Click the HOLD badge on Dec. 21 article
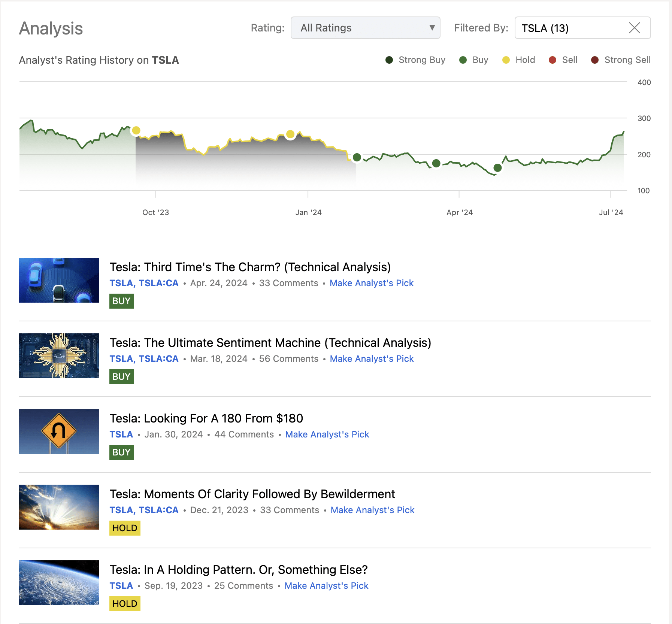Viewport: 672px width, 624px height. (125, 528)
